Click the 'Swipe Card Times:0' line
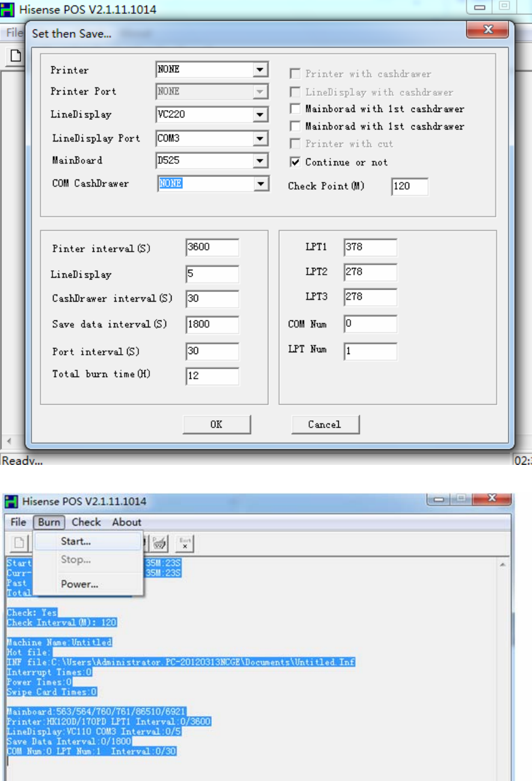Viewport: 532px width, 781px height. 52,692
